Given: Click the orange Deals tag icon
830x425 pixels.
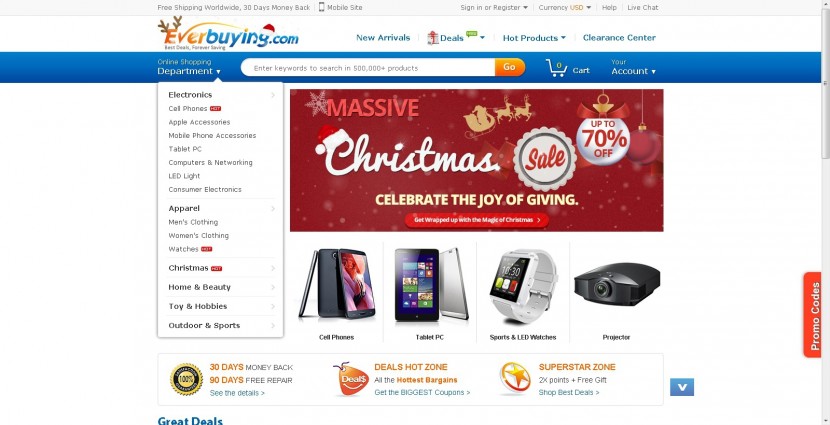Looking at the screenshot, I should click(x=351, y=379).
